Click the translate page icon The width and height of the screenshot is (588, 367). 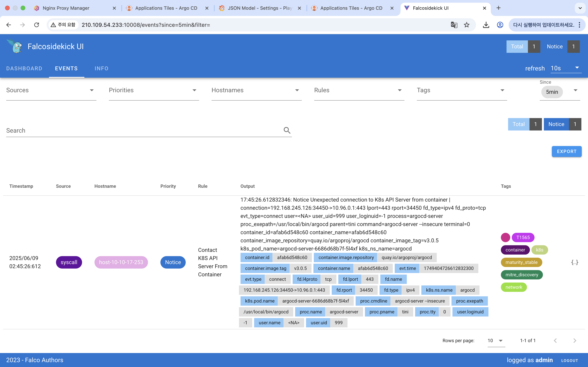pyautogui.click(x=454, y=25)
